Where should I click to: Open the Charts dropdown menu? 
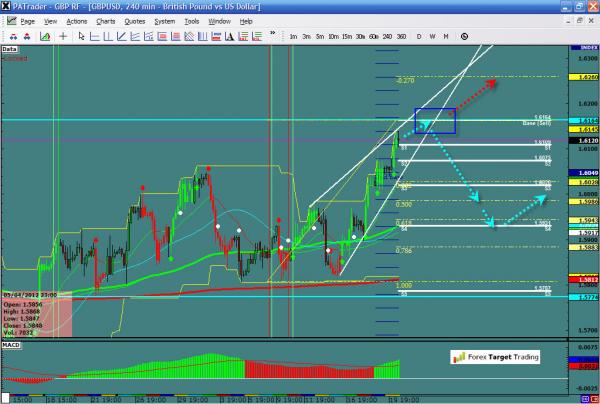tap(103, 20)
